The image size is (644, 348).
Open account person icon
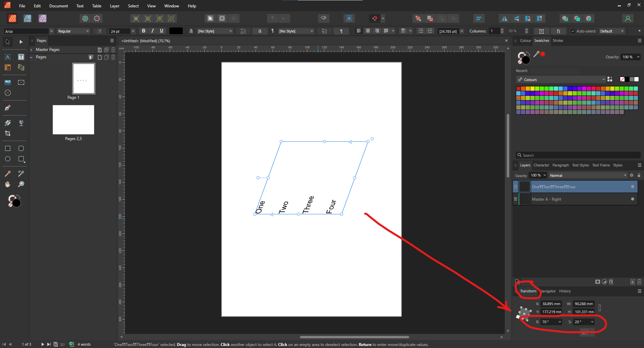(x=628, y=18)
